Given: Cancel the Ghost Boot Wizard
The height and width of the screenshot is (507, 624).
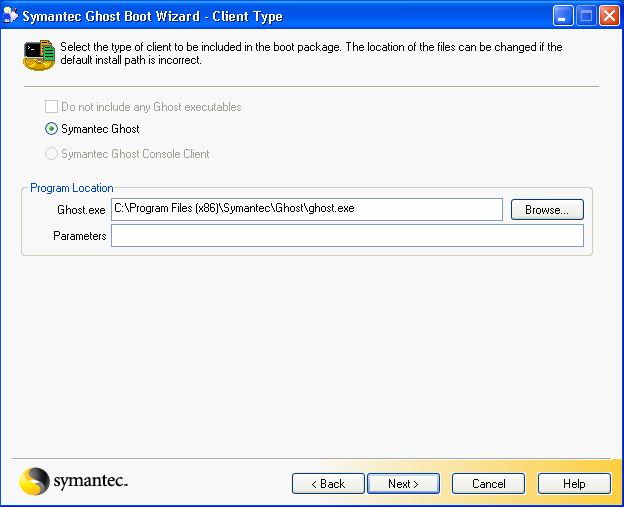Looking at the screenshot, I should click(489, 484).
